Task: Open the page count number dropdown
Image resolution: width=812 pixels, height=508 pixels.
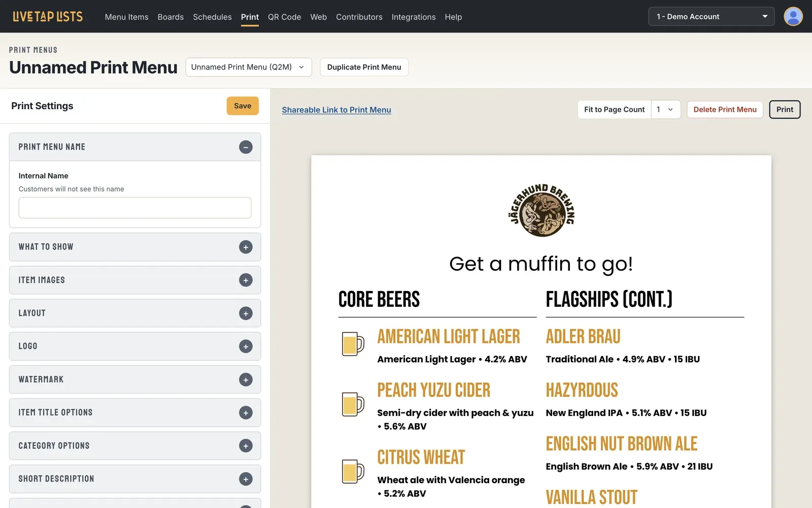Action: 665,109
